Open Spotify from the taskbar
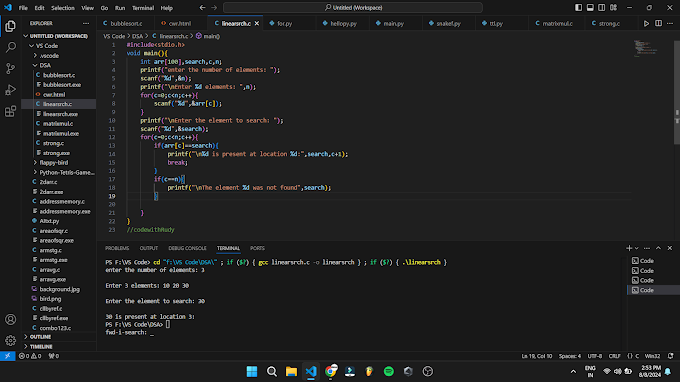 tap(389, 371)
